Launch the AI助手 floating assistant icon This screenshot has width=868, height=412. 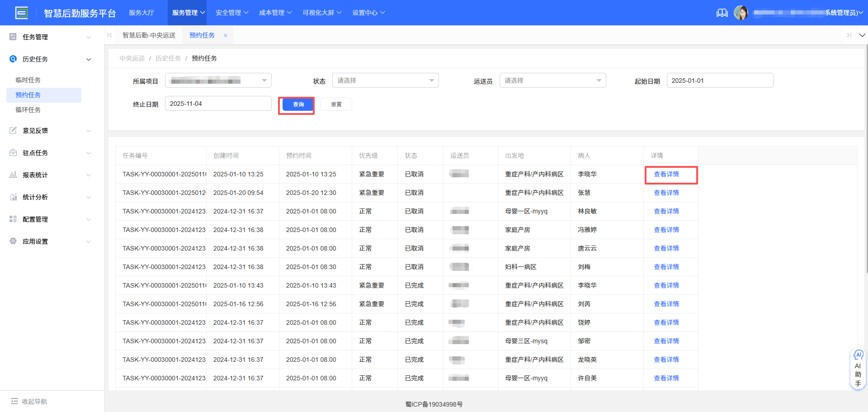coord(858,355)
